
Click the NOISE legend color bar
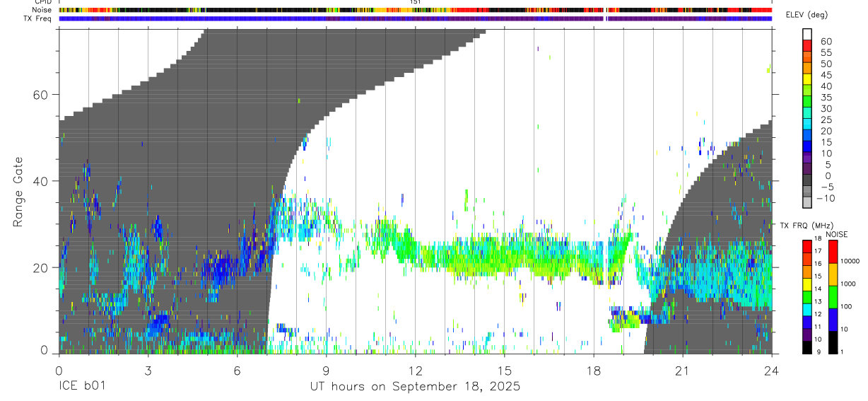(832, 296)
